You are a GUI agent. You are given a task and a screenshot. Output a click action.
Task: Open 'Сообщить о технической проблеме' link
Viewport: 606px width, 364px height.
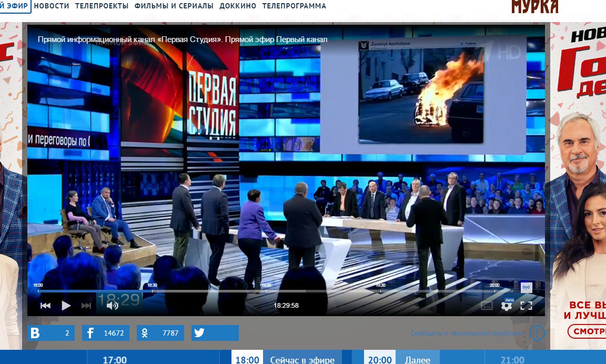click(467, 333)
